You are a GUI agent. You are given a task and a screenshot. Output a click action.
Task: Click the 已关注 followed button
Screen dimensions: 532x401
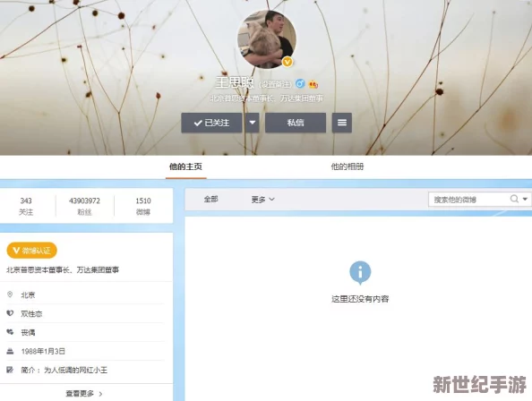pyautogui.click(x=211, y=123)
